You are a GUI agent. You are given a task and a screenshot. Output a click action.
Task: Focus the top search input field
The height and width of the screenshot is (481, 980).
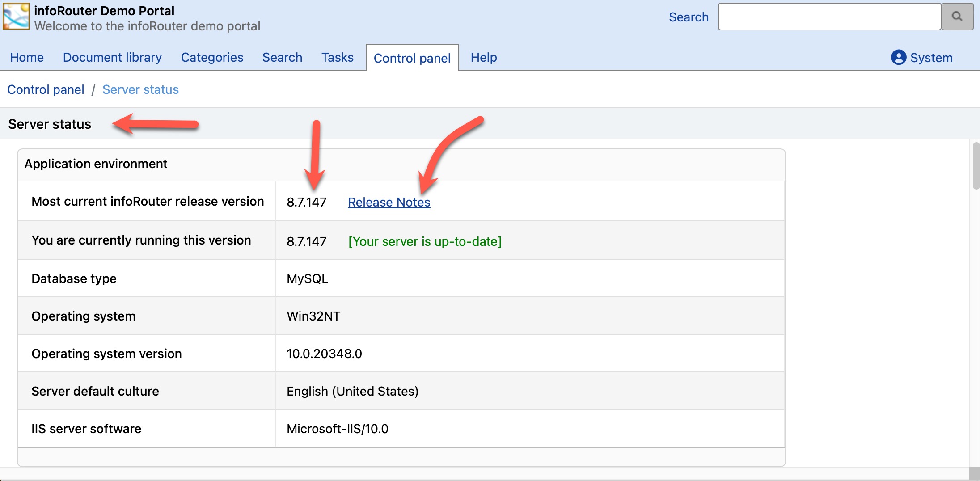point(829,17)
